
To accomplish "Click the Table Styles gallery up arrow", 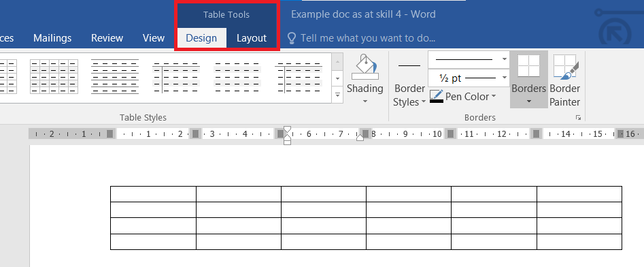I will point(337,62).
